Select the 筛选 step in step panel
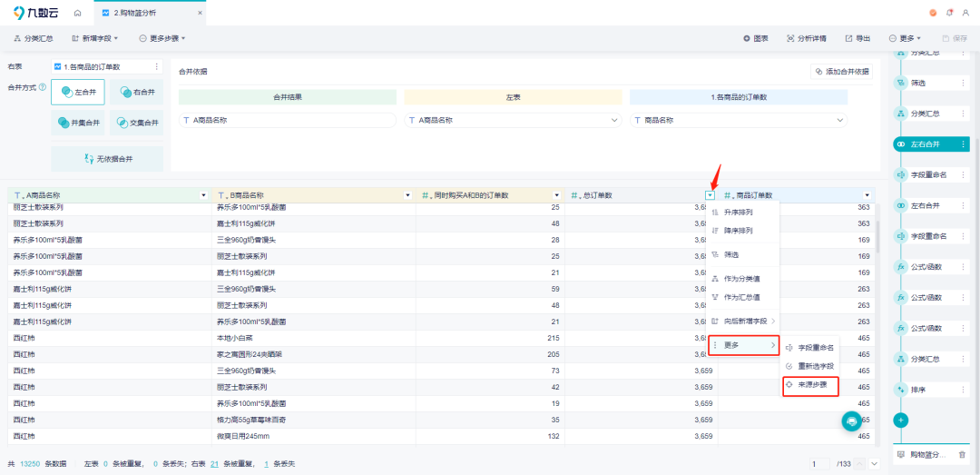This screenshot has height=475, width=980. [x=931, y=83]
